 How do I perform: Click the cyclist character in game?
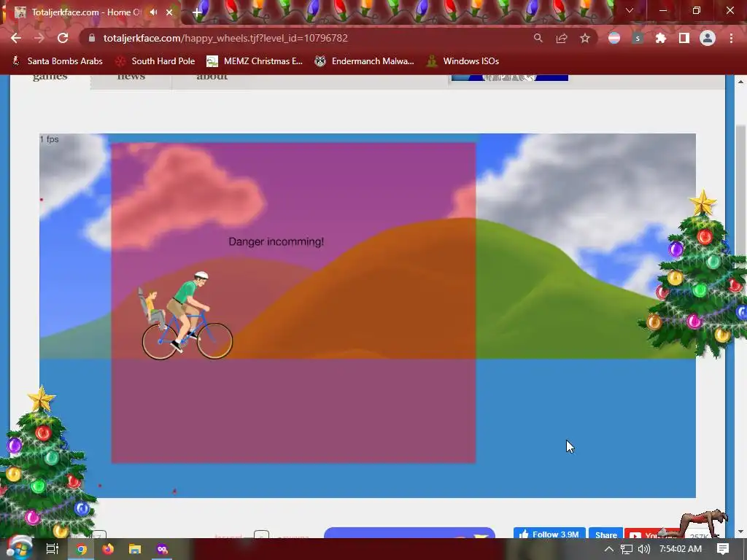[187, 315]
